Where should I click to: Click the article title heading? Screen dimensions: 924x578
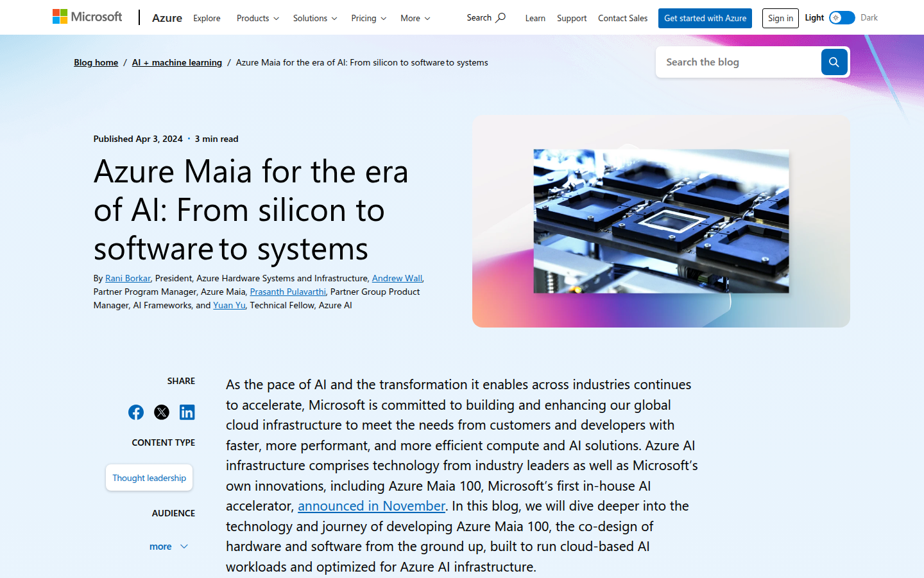pyautogui.click(x=251, y=210)
